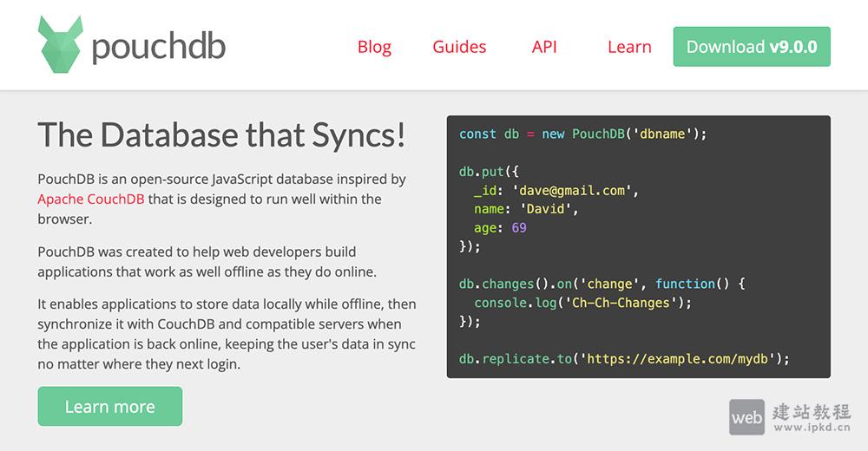The width and height of the screenshot is (868, 451).
Task: Click the '_id: dave@gmail.com' code line
Action: (556, 190)
